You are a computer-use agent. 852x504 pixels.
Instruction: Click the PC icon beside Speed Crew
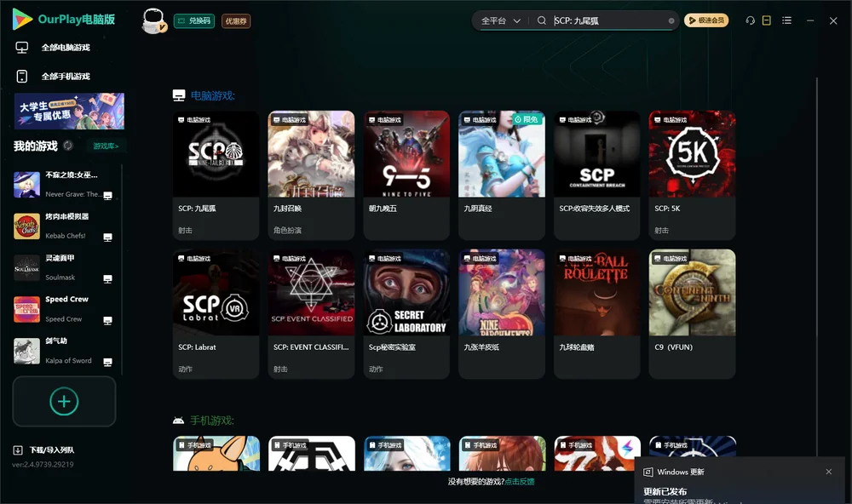click(x=107, y=320)
